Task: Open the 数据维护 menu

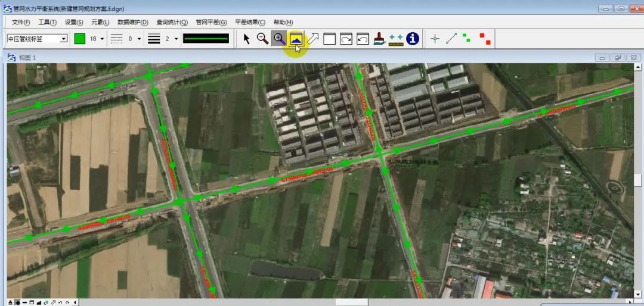Action: click(132, 22)
